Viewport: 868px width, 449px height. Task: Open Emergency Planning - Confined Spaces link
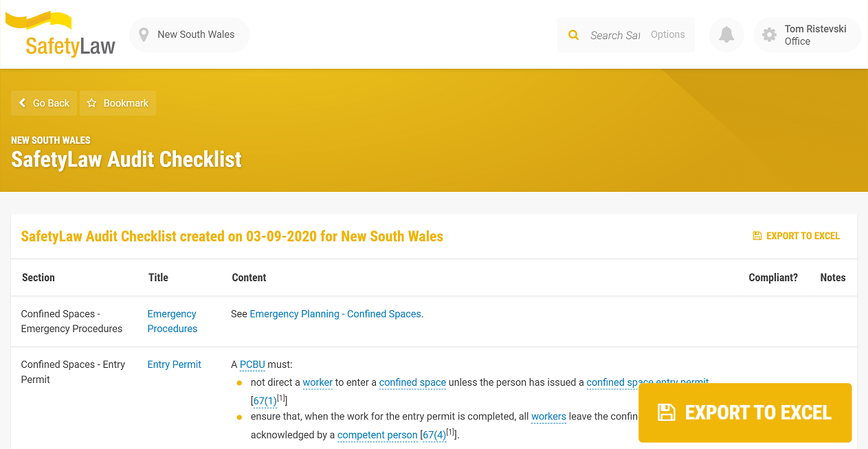point(335,314)
